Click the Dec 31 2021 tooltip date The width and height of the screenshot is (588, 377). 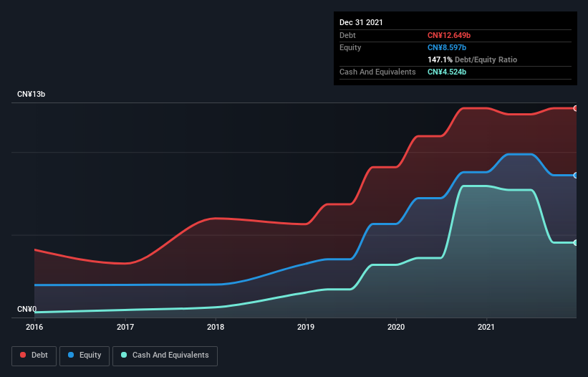(x=361, y=22)
